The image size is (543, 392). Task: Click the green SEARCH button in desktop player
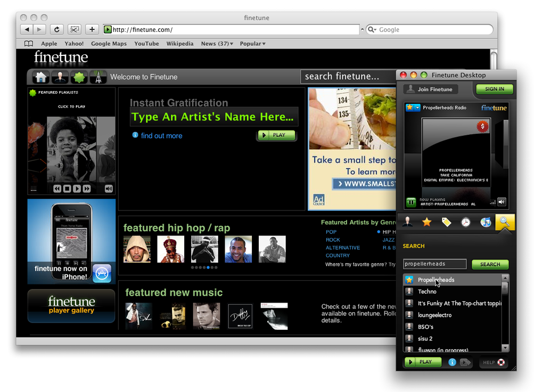(x=490, y=265)
